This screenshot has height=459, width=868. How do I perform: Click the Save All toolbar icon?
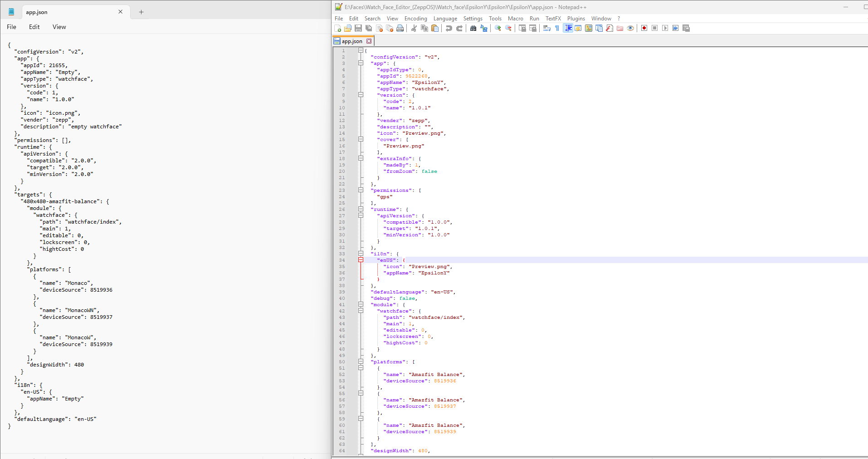[x=369, y=28]
